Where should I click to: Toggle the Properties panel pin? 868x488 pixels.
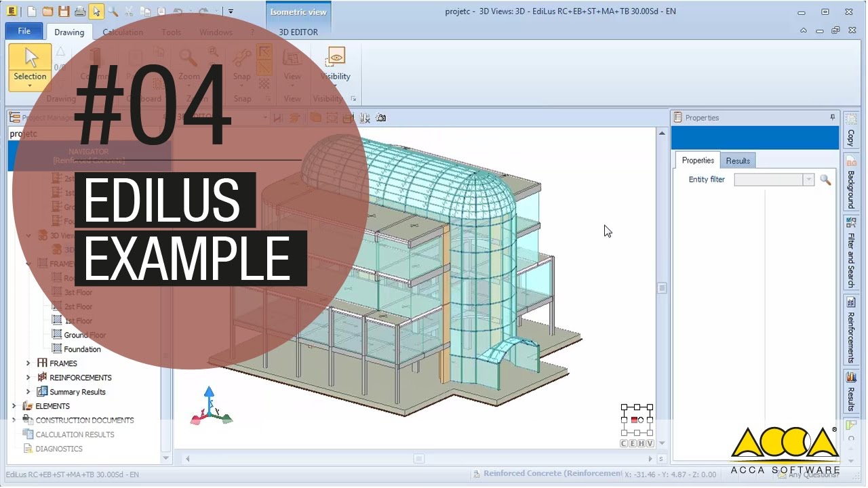[833, 117]
